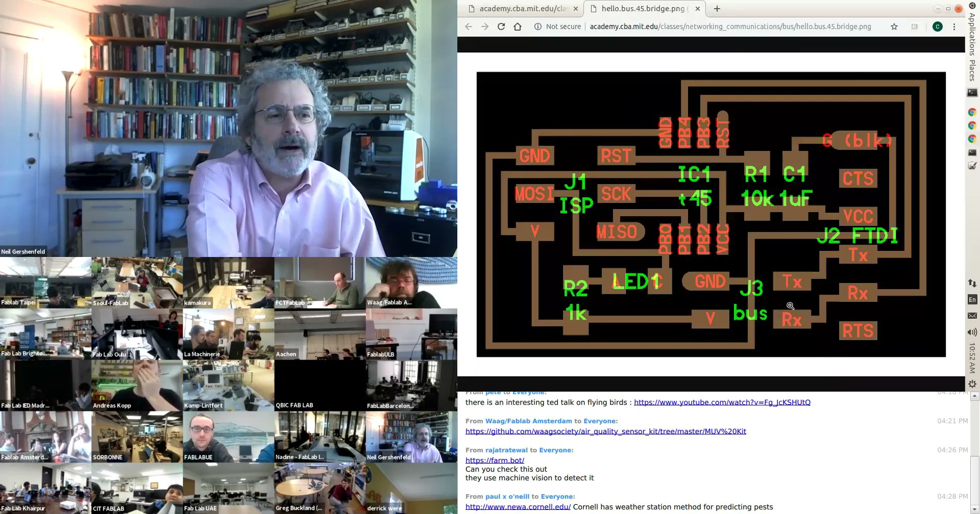Screen dimensions: 980x514
Task: Open the Chrome profile avatar "C"
Action: [x=938, y=26]
